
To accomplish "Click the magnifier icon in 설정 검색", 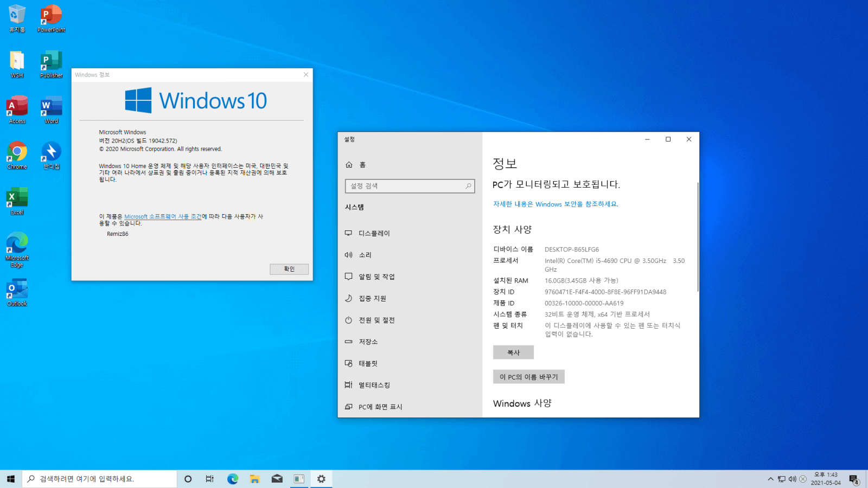I will pos(468,186).
